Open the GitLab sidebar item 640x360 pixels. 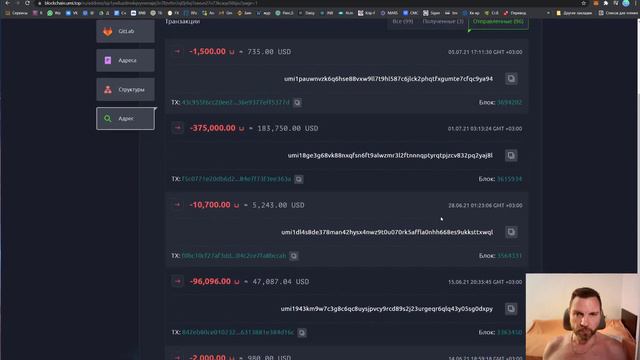pyautogui.click(x=125, y=31)
